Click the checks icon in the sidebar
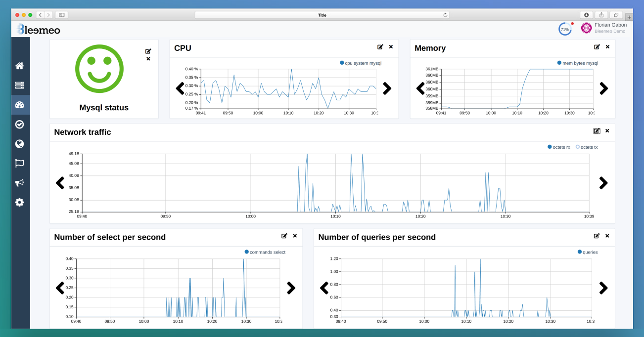The height and width of the screenshot is (337, 644). [x=20, y=124]
